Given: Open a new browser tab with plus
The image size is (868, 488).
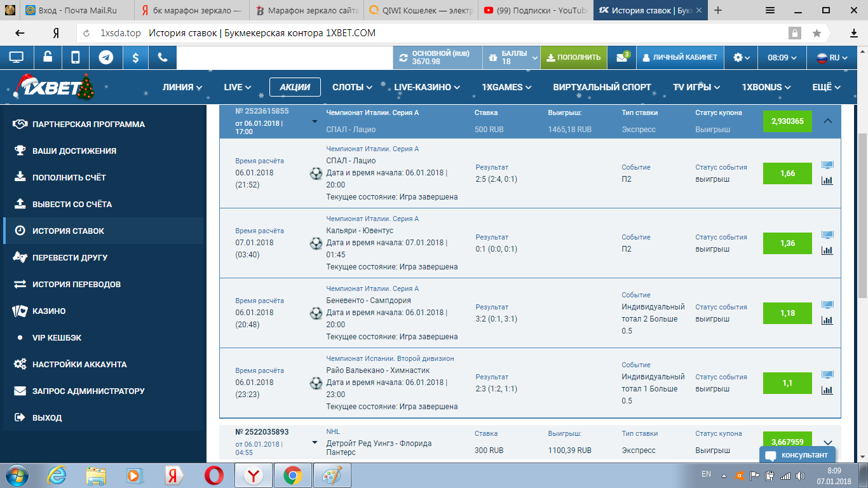Looking at the screenshot, I should [x=718, y=10].
